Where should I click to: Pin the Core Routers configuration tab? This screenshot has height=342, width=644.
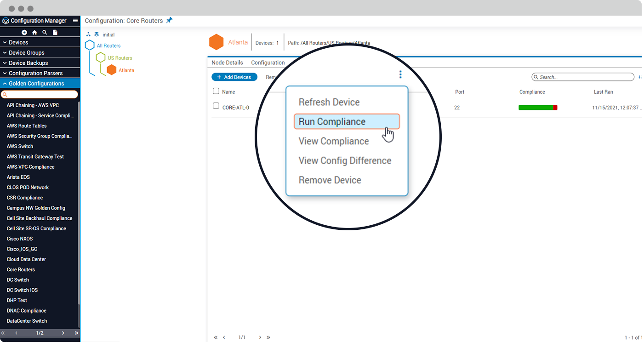[x=169, y=20]
